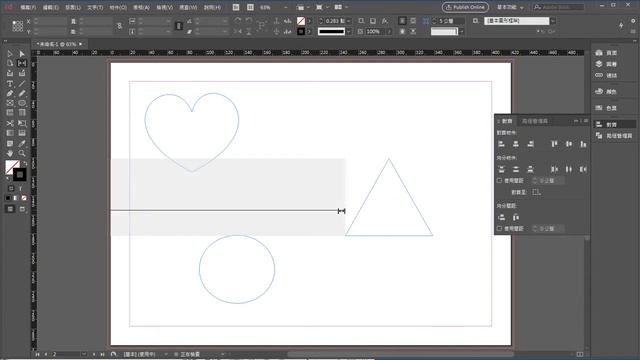
Task: Distribute right edges in Align panel
Action: [583, 169]
